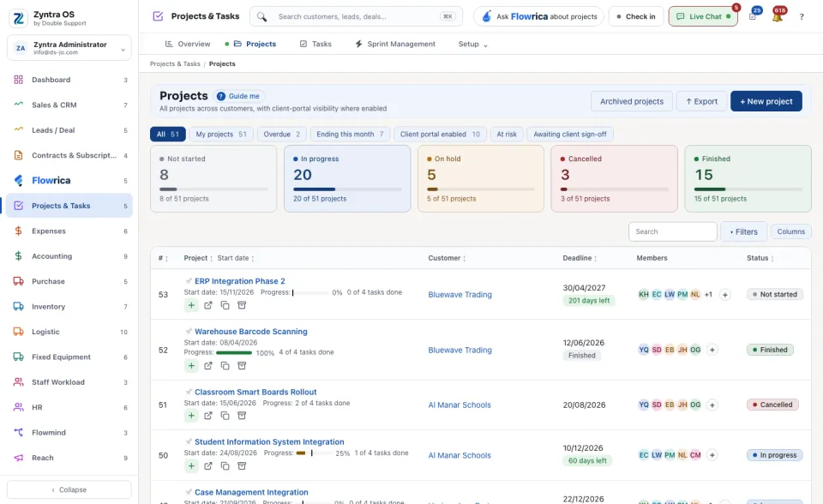
Task: Click the notification bell icon
Action: [x=778, y=17]
